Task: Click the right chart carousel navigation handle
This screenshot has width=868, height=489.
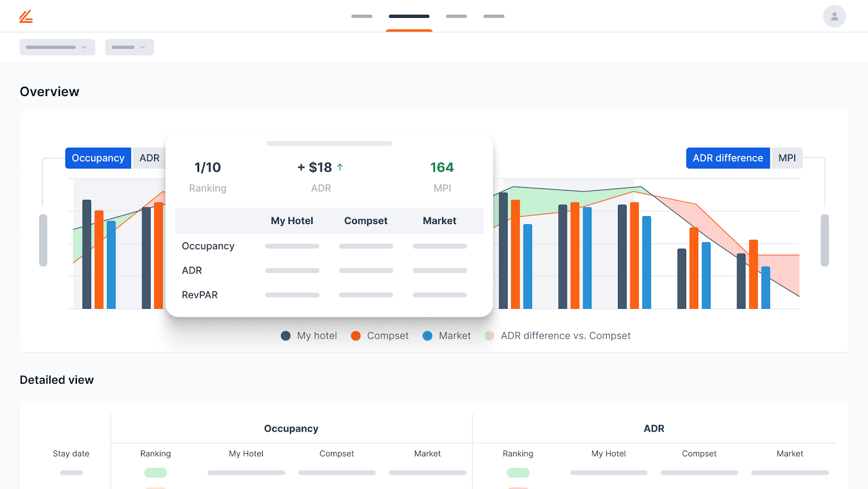Action: tap(825, 239)
